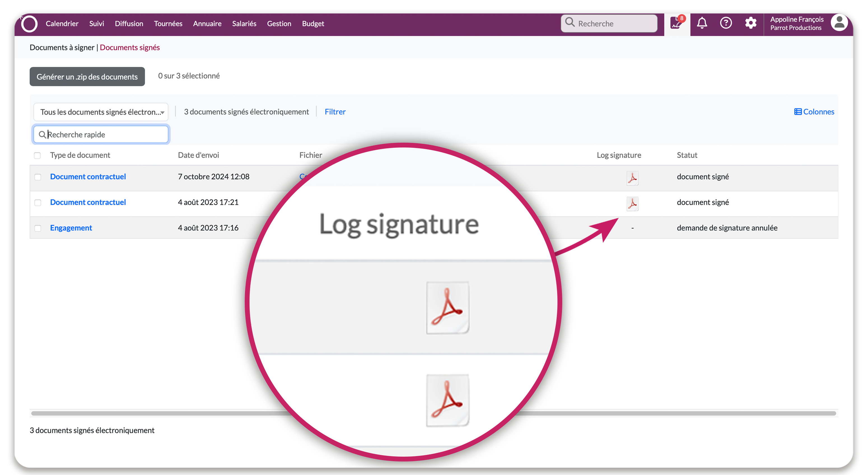
Task: Focus the Recherche rapide quick search field
Action: pyautogui.click(x=101, y=134)
